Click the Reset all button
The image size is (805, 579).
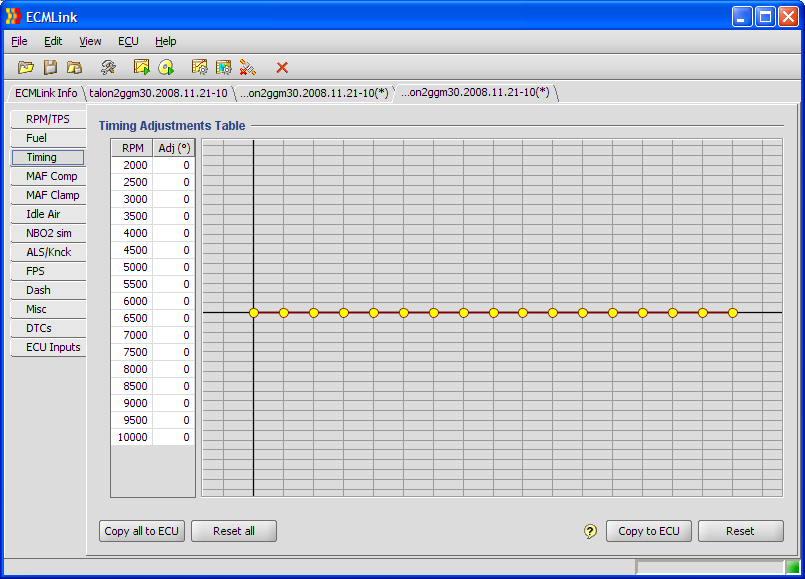233,531
